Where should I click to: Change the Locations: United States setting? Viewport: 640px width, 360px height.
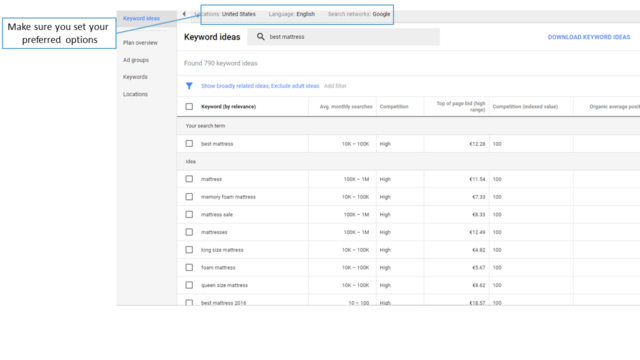pos(225,14)
